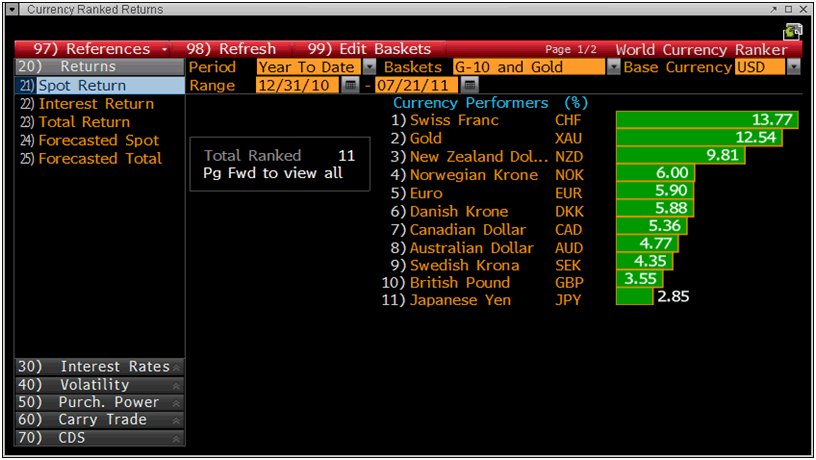Open the Base Currency USD dropdown

coord(794,67)
